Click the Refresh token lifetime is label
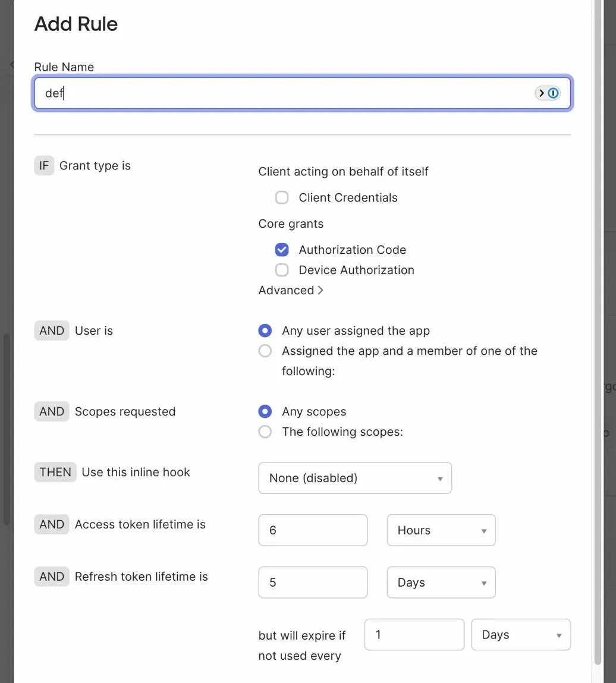 pos(141,576)
